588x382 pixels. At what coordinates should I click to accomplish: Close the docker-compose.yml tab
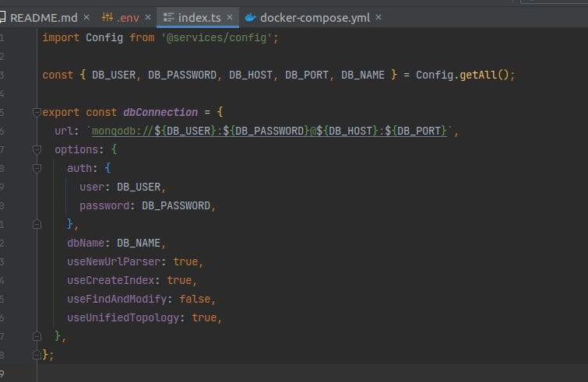[379, 17]
